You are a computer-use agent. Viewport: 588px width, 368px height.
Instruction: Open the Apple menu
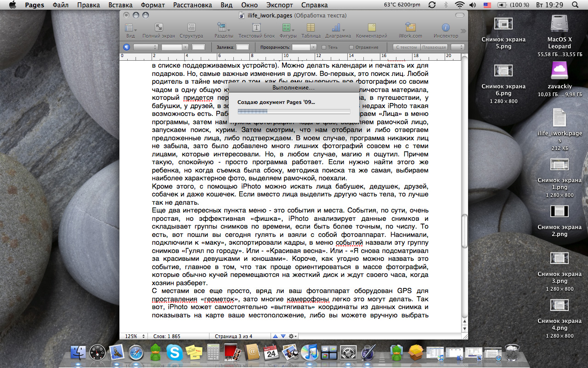coord(12,5)
